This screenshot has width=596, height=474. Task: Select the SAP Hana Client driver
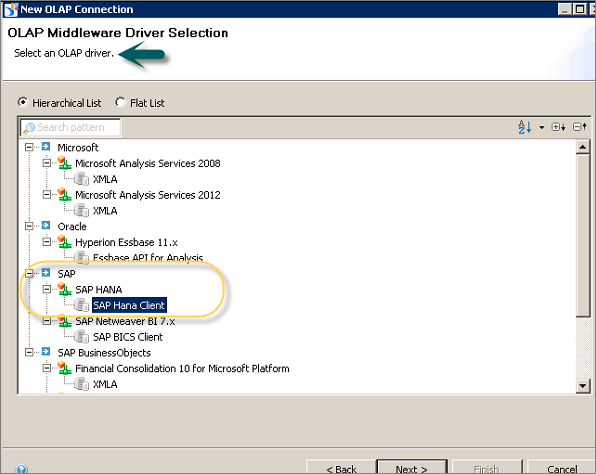129,305
